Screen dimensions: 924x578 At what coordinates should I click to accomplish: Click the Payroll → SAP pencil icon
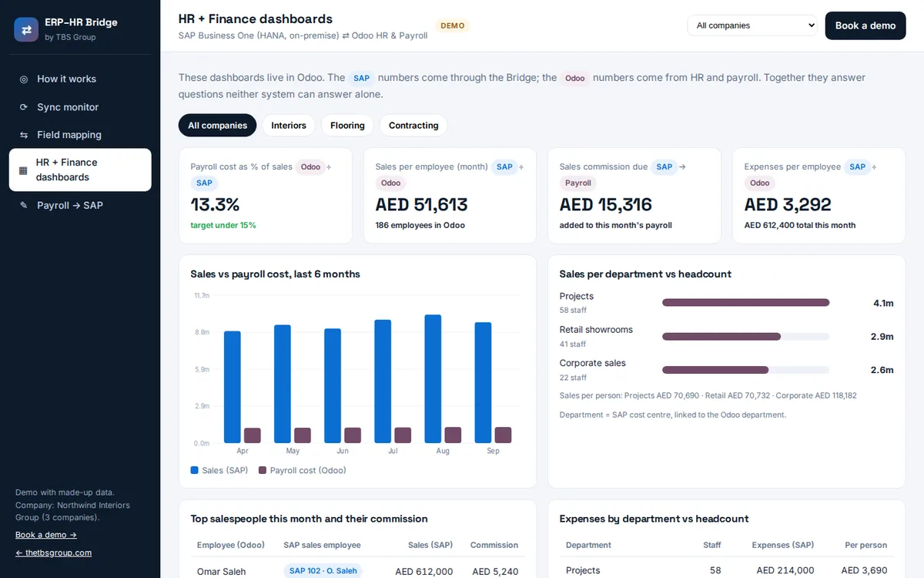click(x=24, y=206)
